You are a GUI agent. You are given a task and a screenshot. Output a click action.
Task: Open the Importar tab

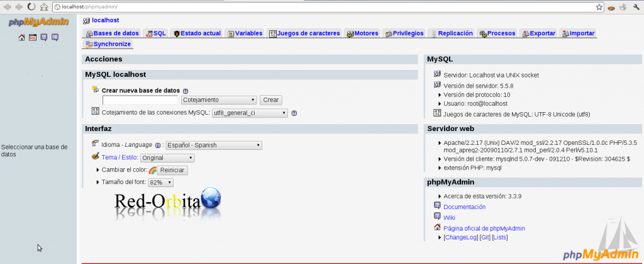pos(579,33)
